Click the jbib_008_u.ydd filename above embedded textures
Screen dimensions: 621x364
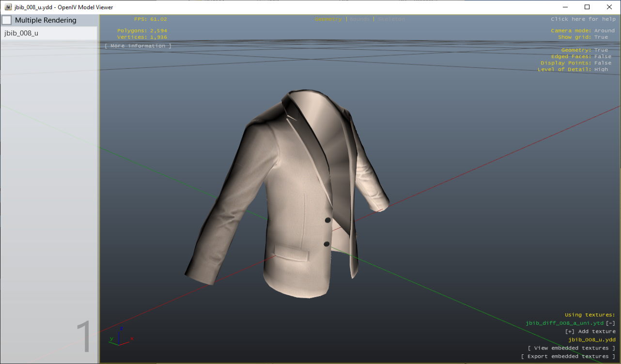point(593,339)
